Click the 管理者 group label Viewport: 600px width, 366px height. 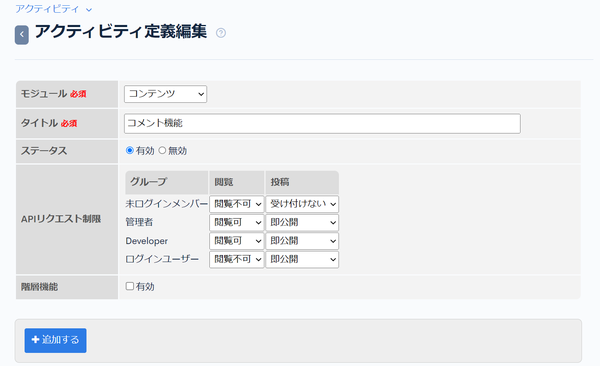(x=139, y=222)
